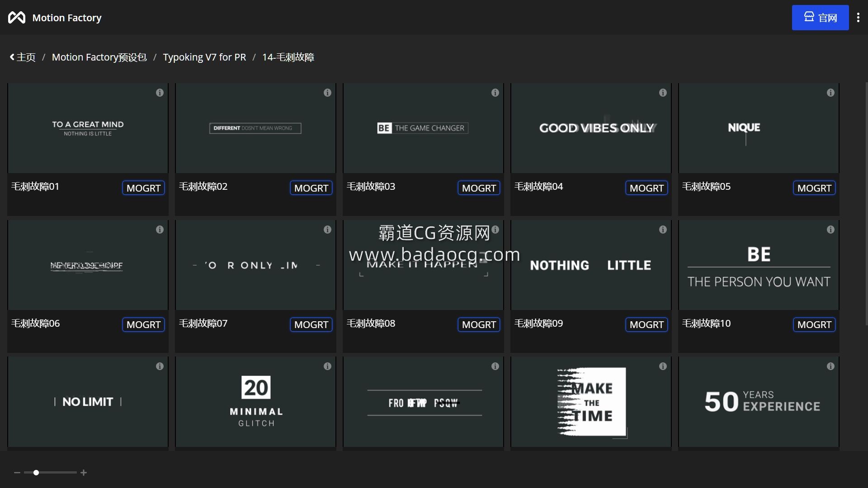Select NO LIMIT thumbnail
This screenshot has height=488, width=868.
88,402
